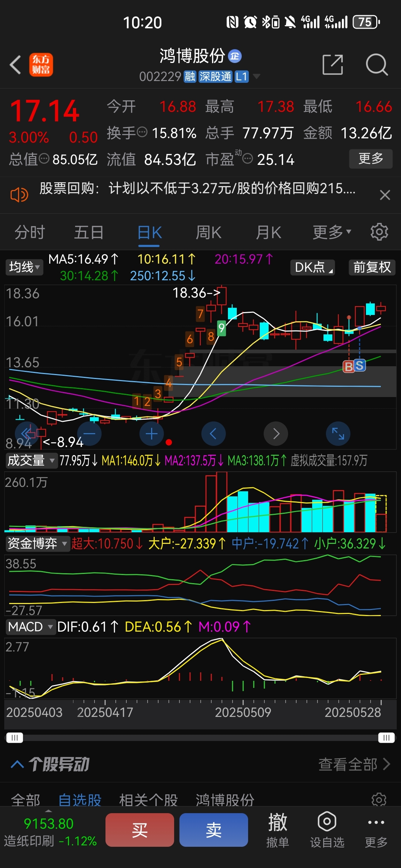The image size is (401, 868).
Task: Collapse the 个股异动 section chevron
Action: click(x=17, y=765)
